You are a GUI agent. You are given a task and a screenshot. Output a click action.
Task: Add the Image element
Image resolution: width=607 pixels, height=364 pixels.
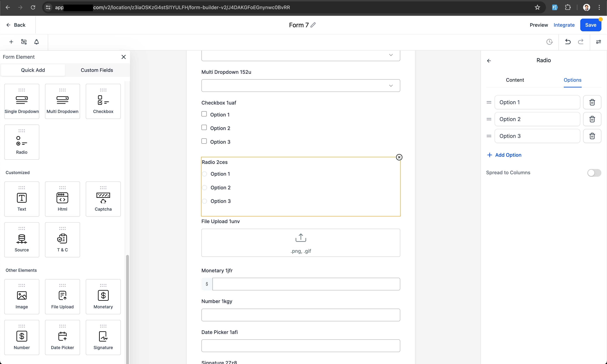[x=22, y=297]
